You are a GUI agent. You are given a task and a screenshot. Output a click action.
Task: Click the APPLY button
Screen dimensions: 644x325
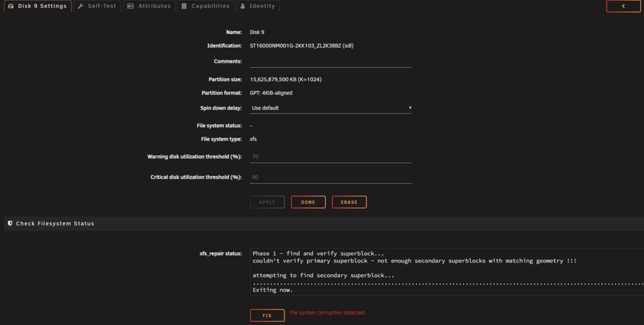(x=267, y=202)
